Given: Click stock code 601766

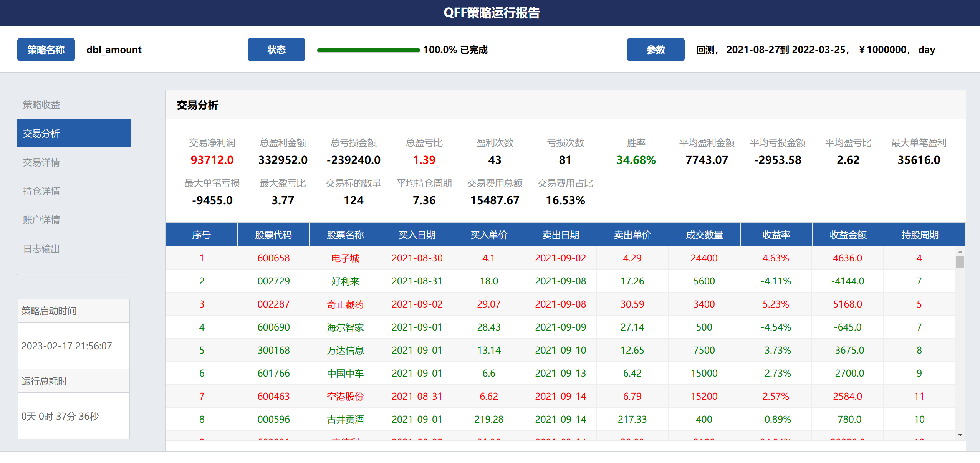Looking at the screenshot, I should [x=273, y=373].
